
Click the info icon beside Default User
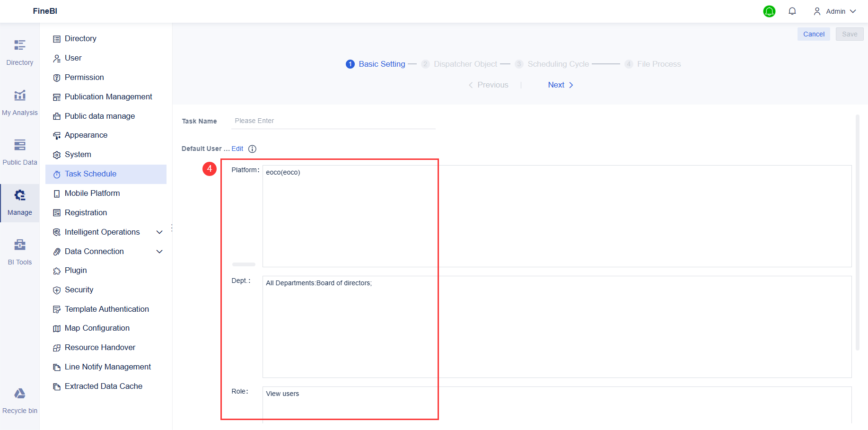click(x=252, y=149)
